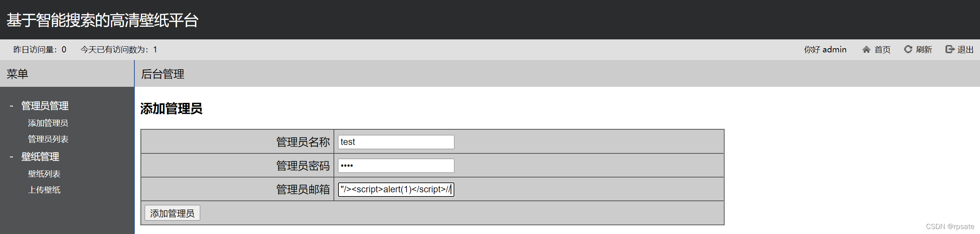Click the site title 基于智能搜索的高清壁纸平台
The width and height of the screenshot is (980, 234).
(103, 20)
